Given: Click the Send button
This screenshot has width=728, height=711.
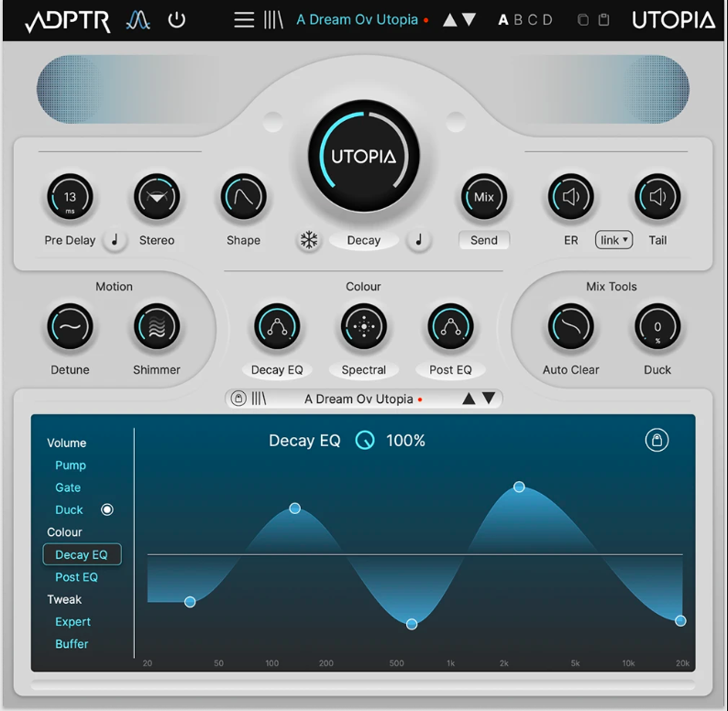Looking at the screenshot, I should (484, 240).
